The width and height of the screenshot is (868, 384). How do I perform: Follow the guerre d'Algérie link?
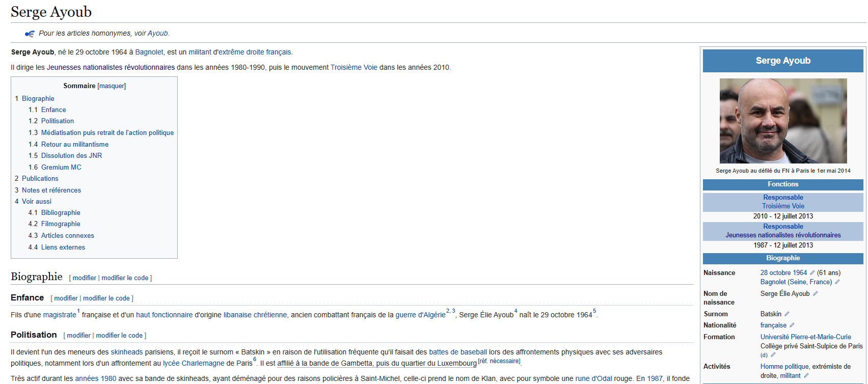click(x=421, y=315)
